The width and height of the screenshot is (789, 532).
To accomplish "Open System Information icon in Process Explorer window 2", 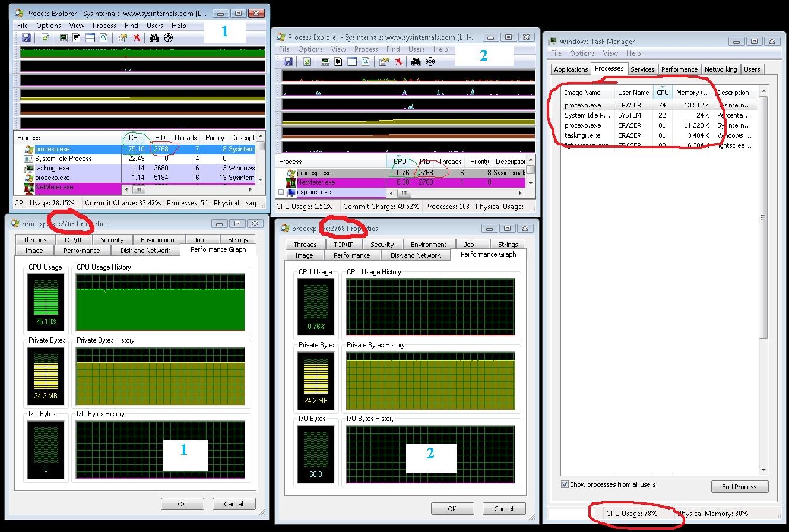I will (x=325, y=61).
